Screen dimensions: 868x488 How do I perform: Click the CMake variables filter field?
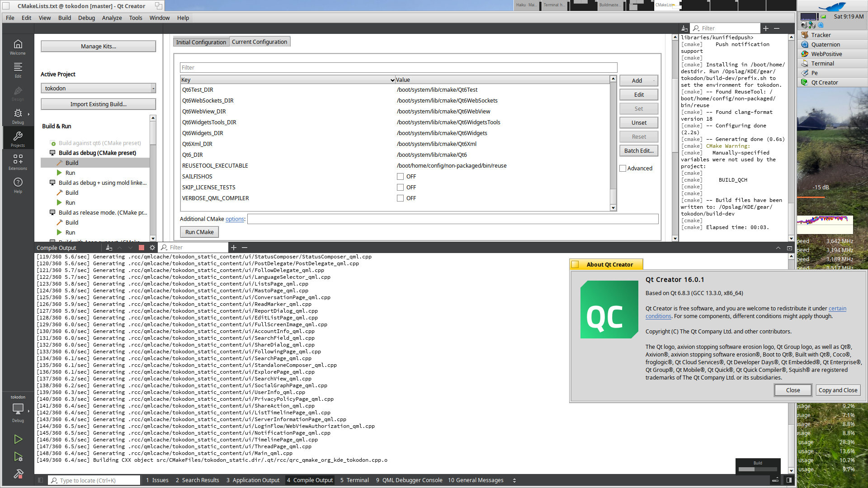[398, 68]
